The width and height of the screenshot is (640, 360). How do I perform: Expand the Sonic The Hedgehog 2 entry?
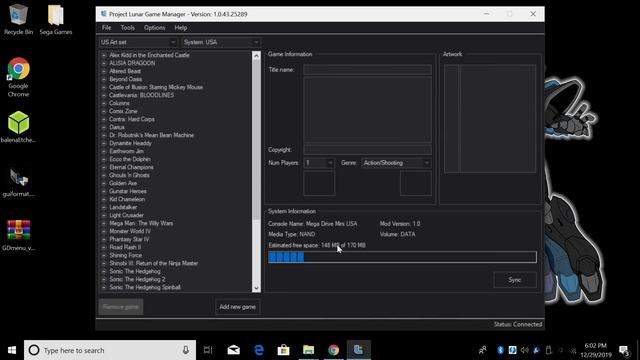104,279
